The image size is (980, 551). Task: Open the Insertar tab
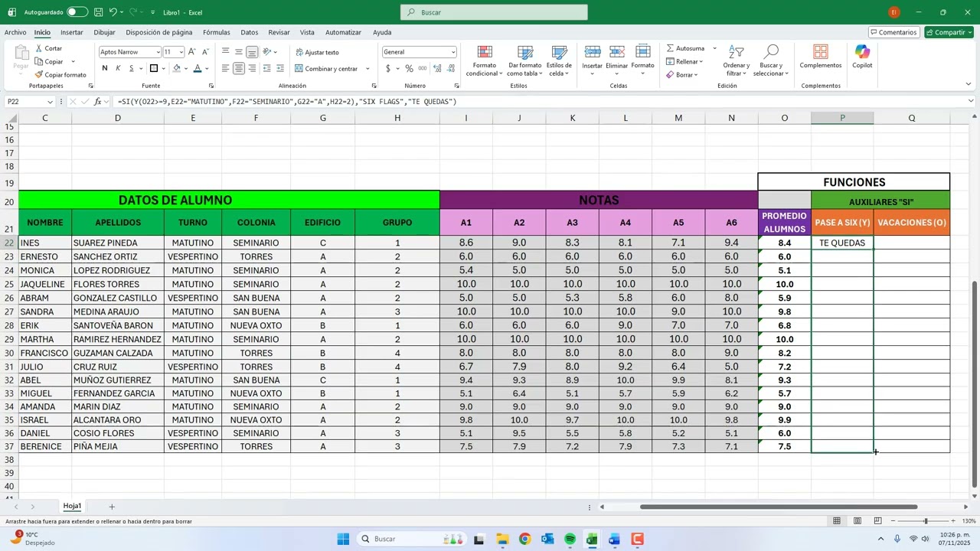tap(72, 33)
